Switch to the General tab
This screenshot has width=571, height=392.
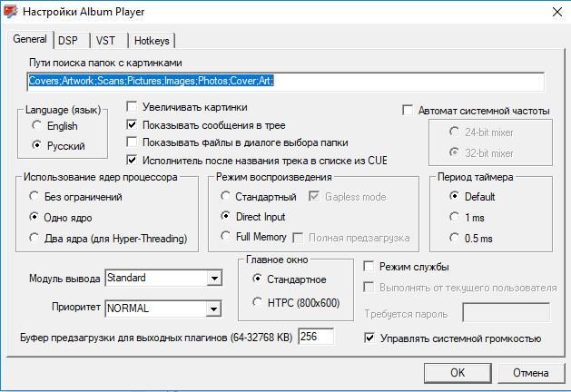[x=30, y=39]
